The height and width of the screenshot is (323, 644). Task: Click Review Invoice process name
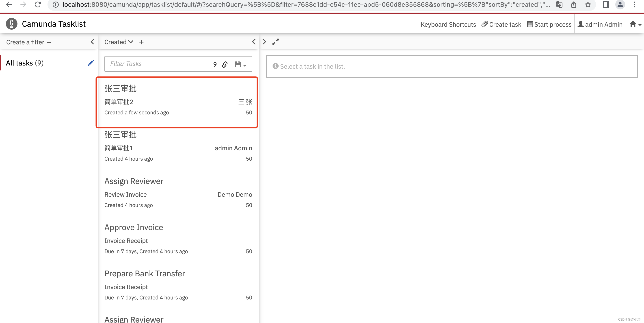point(125,194)
